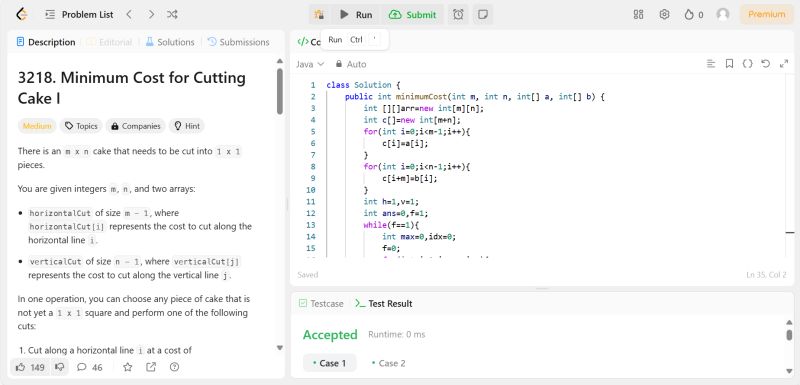Reset code to default with undo icon
Screen dimensions: 800x385
pos(765,64)
